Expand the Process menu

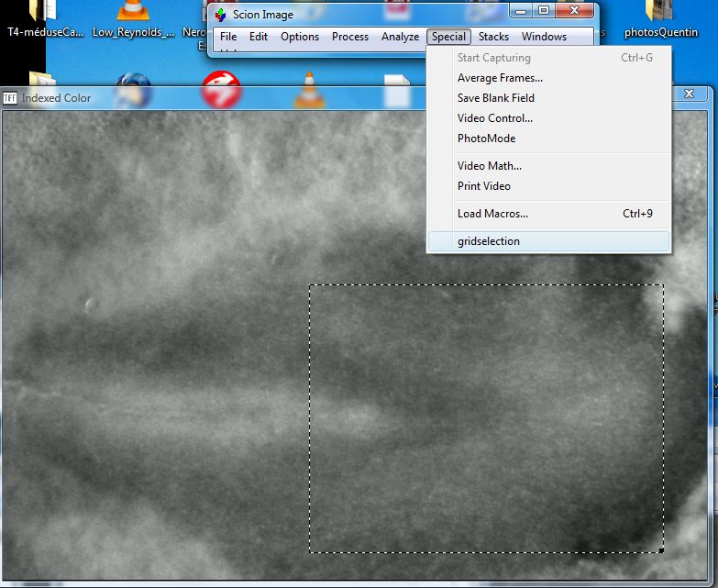[350, 37]
